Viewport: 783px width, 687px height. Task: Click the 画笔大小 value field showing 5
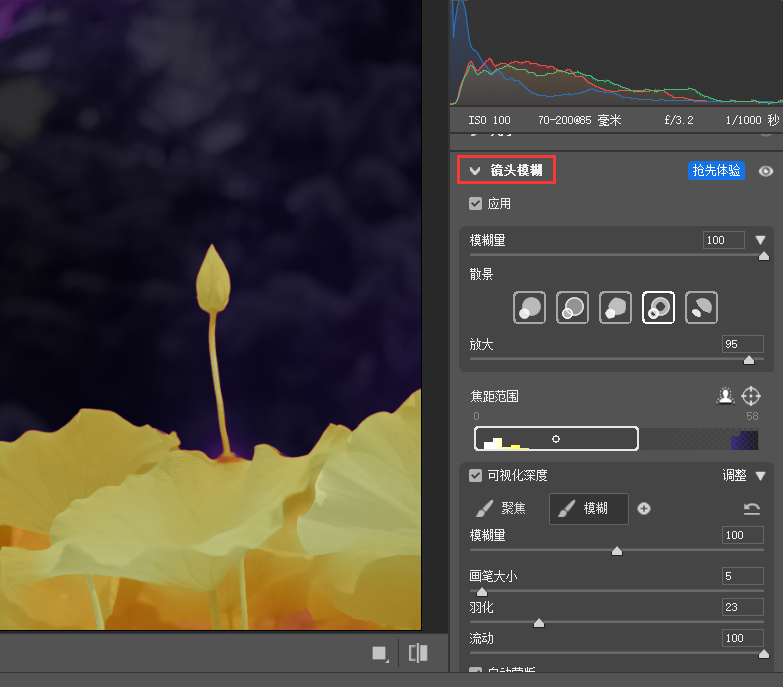point(743,576)
